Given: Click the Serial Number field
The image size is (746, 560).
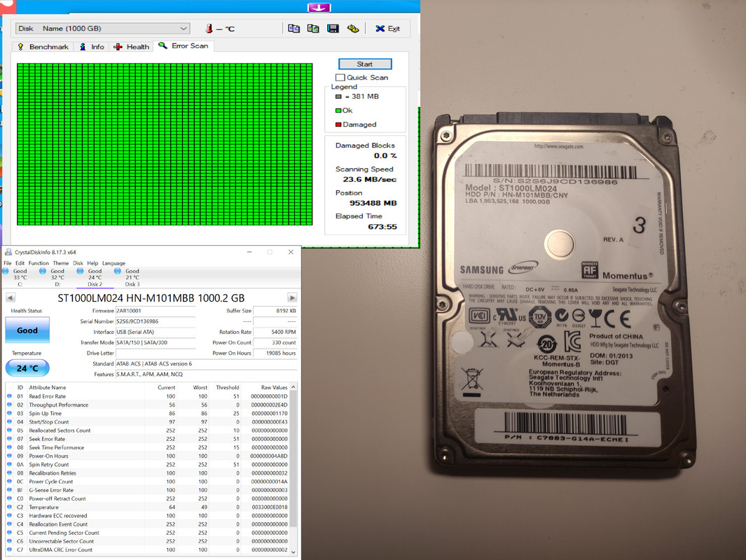Looking at the screenshot, I should point(156,321).
